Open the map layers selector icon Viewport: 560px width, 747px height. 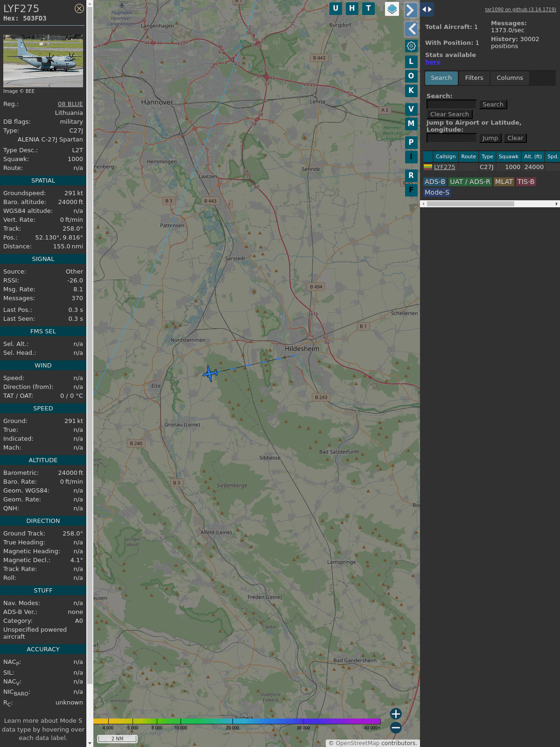pos(392,9)
